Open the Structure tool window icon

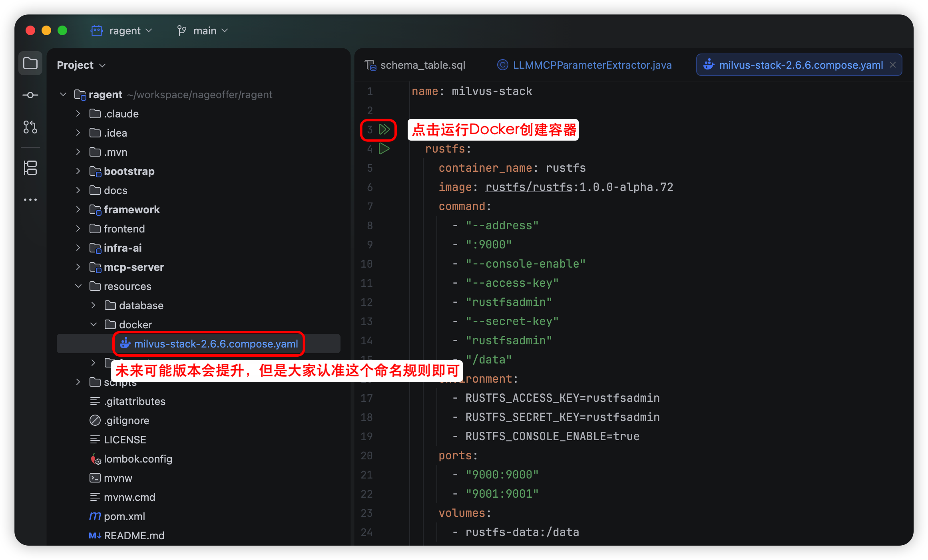pos(30,168)
